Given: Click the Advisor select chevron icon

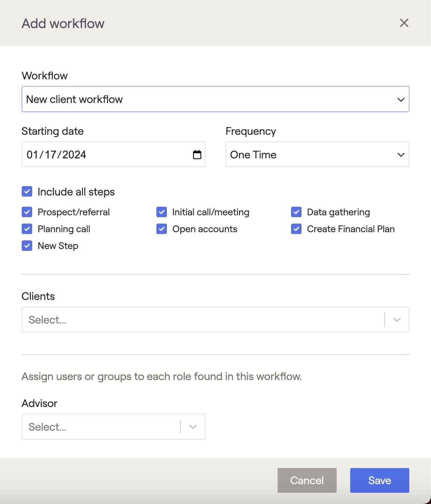Looking at the screenshot, I should tap(193, 427).
